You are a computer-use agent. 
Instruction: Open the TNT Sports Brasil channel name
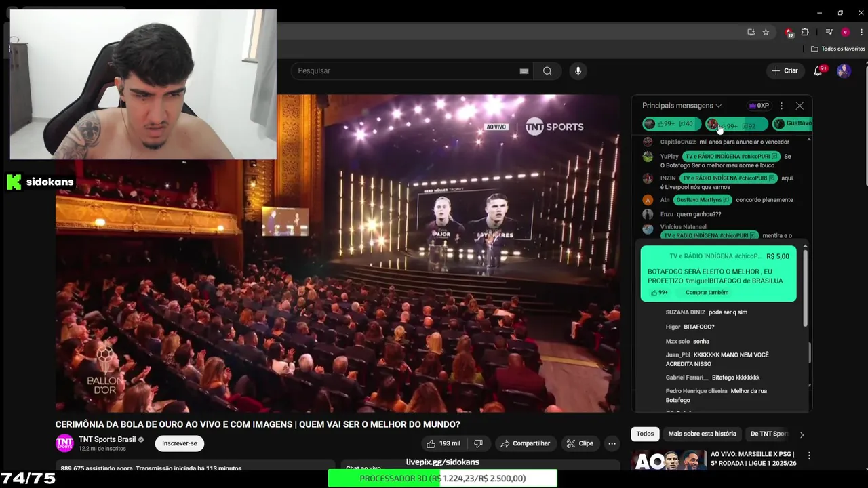[107, 439]
